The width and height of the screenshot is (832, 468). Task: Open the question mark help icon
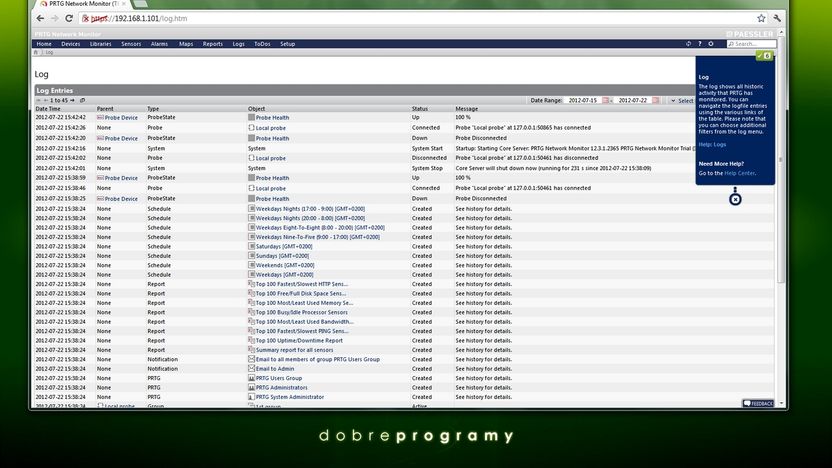(x=700, y=44)
